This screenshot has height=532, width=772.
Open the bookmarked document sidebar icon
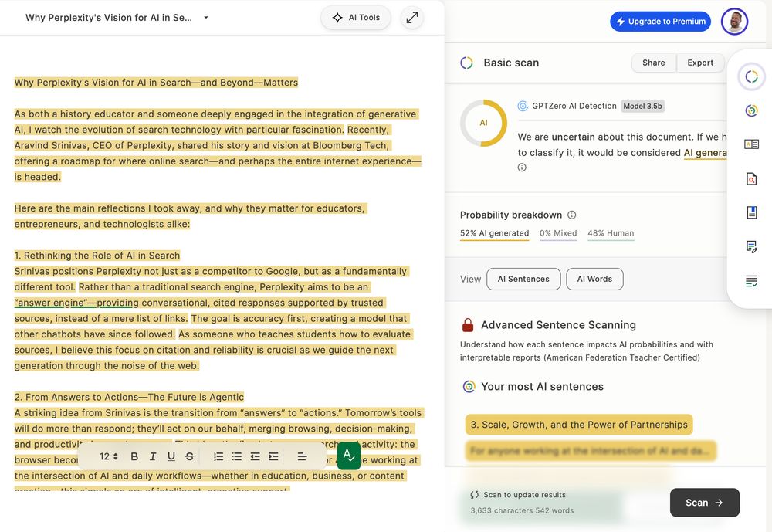click(751, 212)
